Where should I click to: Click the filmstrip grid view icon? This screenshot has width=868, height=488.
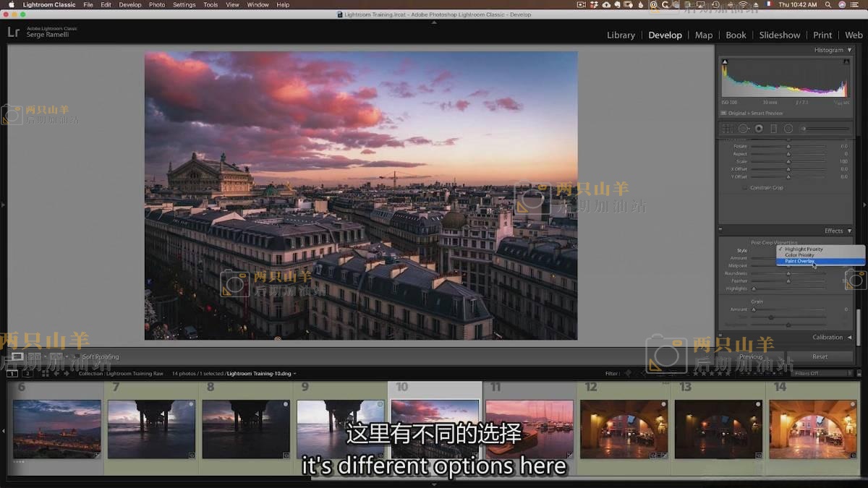[46, 374]
